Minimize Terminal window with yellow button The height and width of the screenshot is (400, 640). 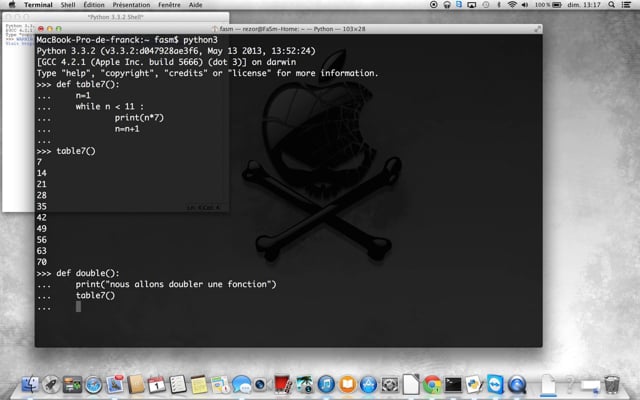[x=50, y=29]
